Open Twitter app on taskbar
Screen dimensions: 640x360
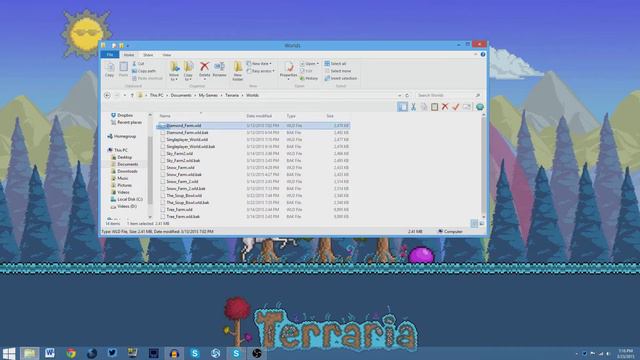pos(112,353)
